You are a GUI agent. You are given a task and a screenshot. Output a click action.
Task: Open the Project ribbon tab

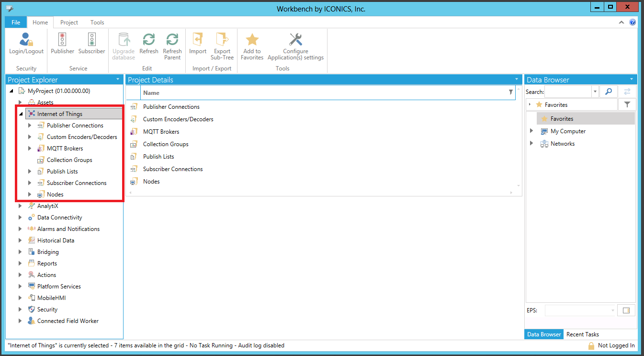coord(69,23)
